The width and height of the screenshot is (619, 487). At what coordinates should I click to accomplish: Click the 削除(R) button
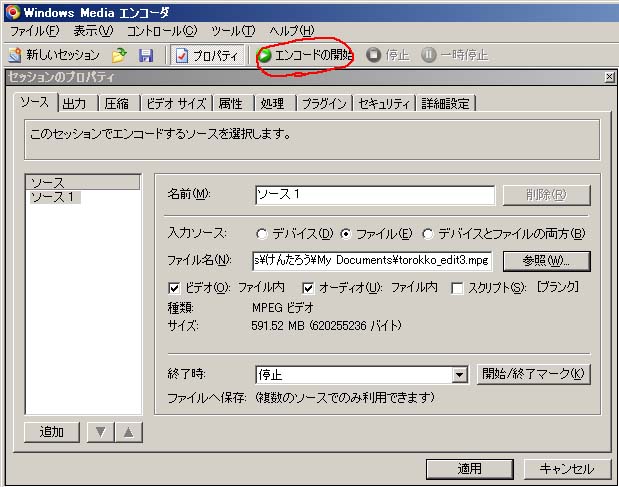547,195
